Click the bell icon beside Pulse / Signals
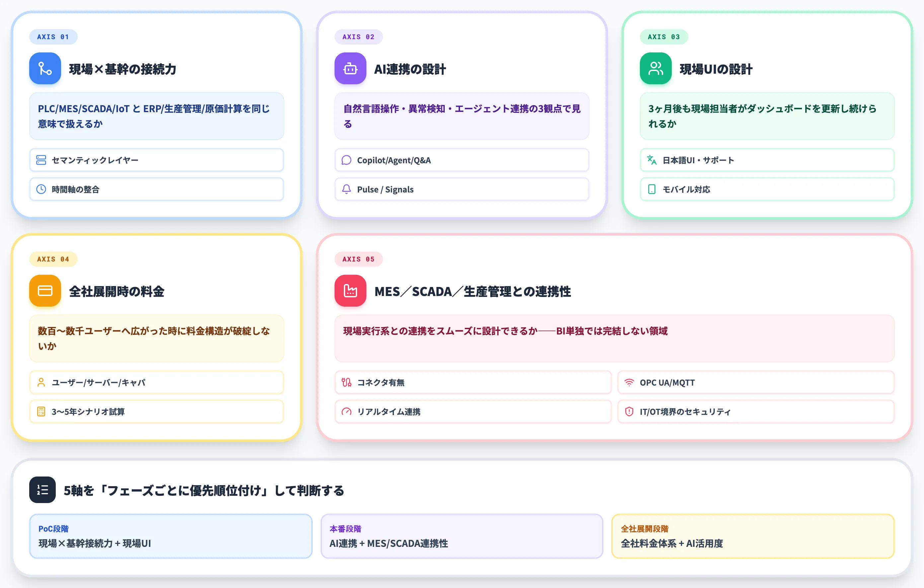 pyautogui.click(x=346, y=189)
